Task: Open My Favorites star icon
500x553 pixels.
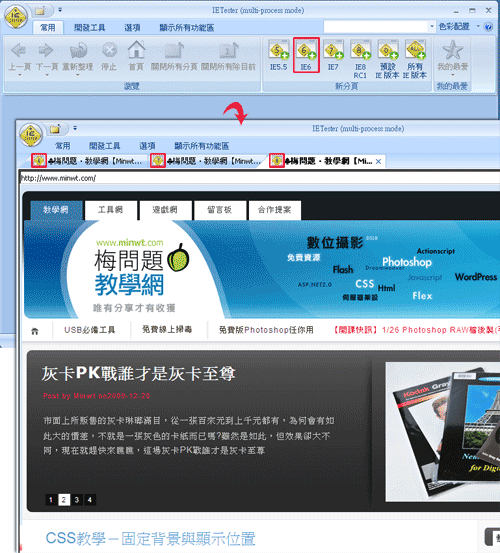Action: coord(452,50)
